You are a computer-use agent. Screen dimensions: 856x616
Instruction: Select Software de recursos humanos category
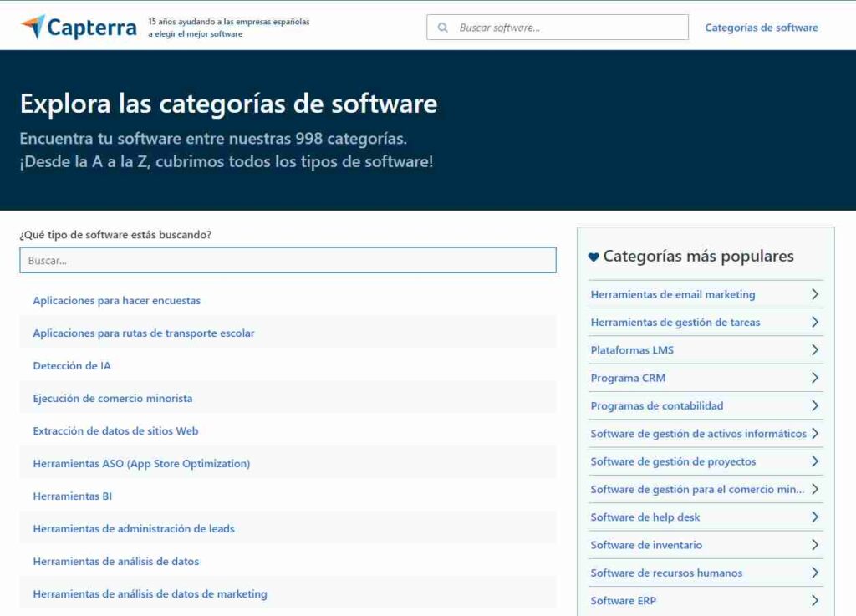[x=666, y=573]
